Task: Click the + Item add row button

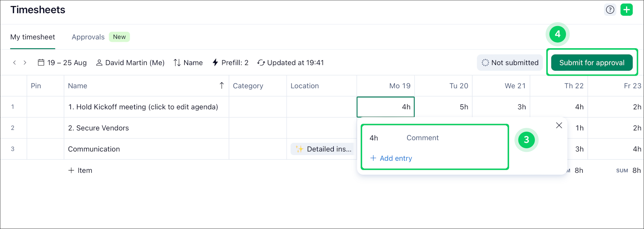Action: pyautogui.click(x=80, y=170)
